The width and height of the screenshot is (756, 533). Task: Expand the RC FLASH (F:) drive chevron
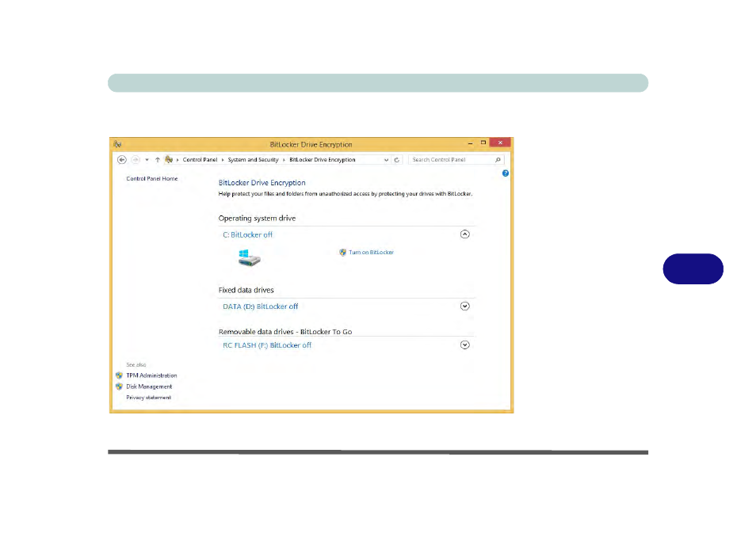[465, 345]
